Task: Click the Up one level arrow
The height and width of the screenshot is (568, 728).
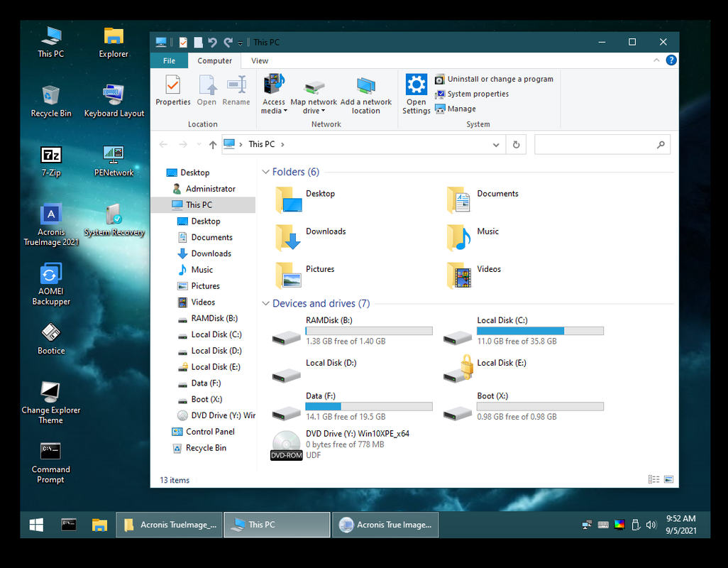Action: point(213,144)
